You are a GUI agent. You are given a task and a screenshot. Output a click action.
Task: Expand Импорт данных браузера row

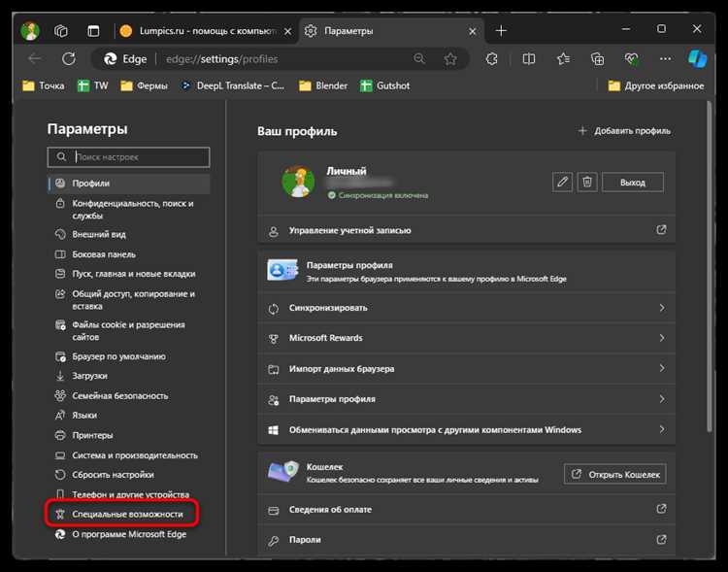tap(467, 368)
